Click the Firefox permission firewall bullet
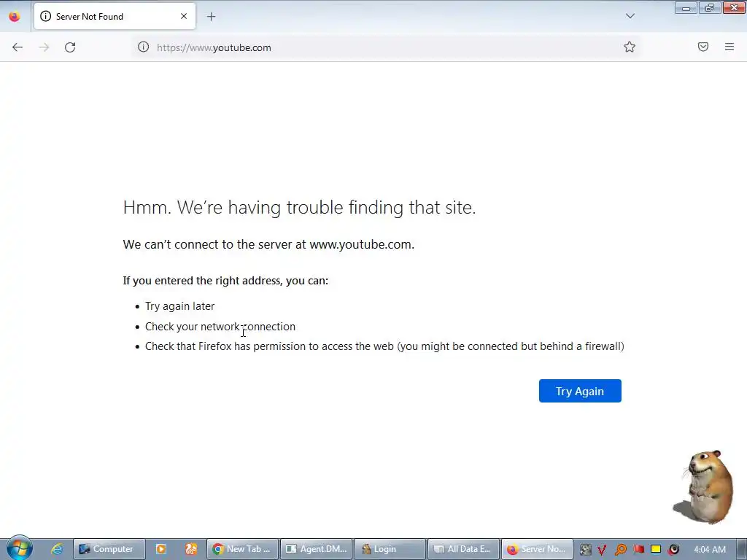This screenshot has height=560, width=747. pos(384,346)
